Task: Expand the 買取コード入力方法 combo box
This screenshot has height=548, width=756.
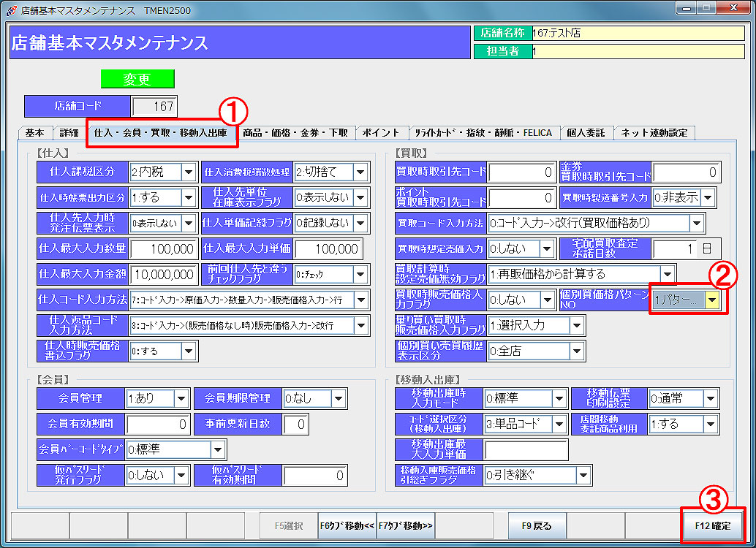Action: [x=697, y=223]
